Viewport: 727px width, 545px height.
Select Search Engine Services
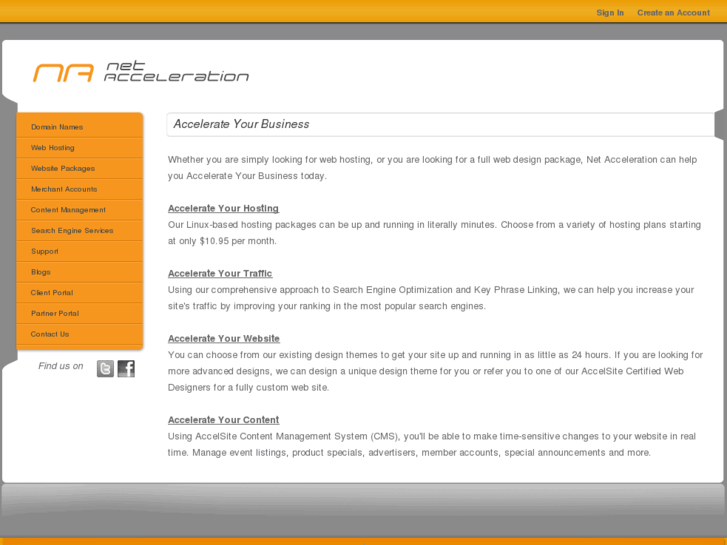80,231
